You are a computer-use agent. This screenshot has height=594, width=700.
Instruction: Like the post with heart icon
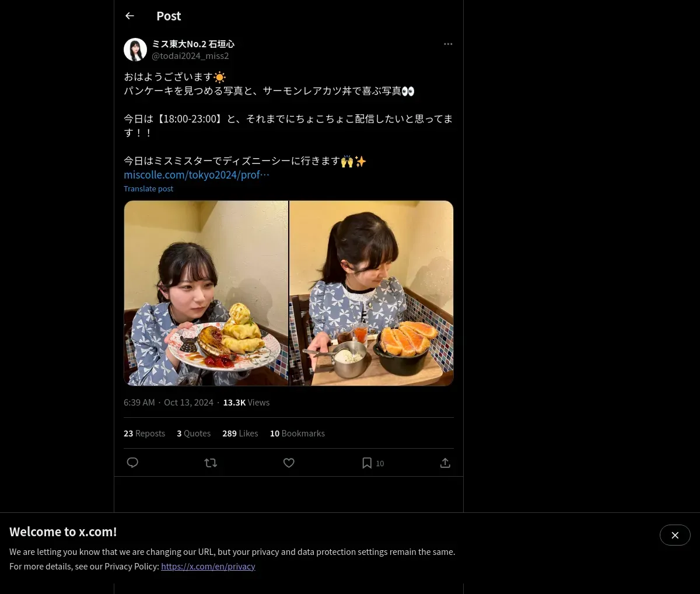[289, 463]
